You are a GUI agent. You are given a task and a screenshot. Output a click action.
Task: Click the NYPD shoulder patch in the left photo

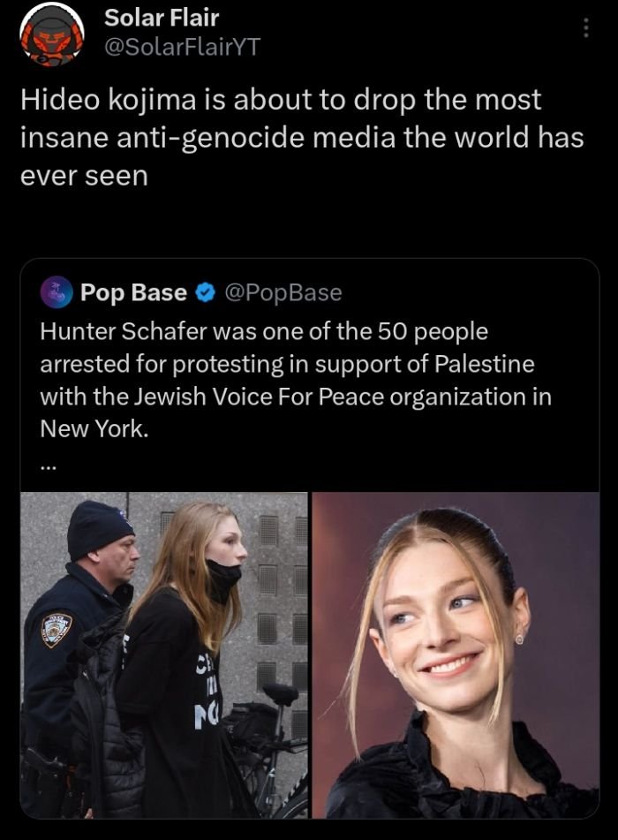click(57, 629)
